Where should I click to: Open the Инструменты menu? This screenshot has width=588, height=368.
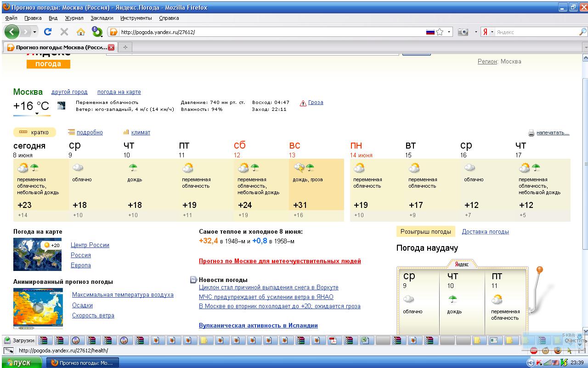136,18
